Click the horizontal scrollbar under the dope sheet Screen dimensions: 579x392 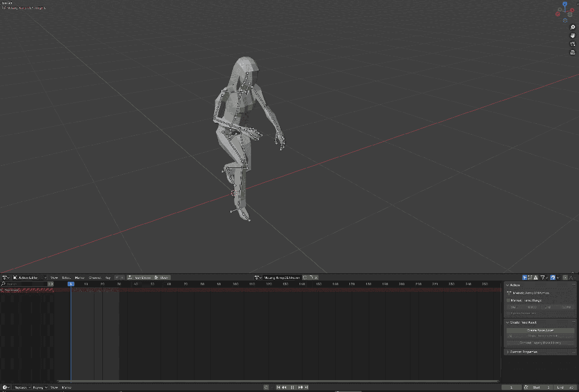tap(277, 381)
